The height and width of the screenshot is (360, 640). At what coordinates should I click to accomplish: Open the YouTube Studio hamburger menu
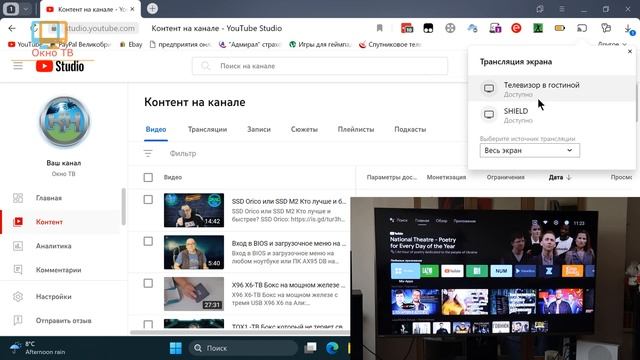pos(18,65)
